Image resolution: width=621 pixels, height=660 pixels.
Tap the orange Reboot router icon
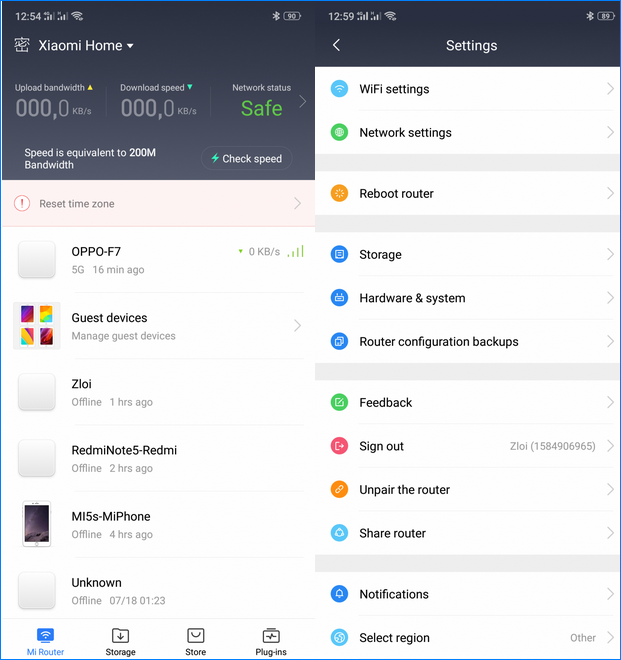pyautogui.click(x=339, y=194)
